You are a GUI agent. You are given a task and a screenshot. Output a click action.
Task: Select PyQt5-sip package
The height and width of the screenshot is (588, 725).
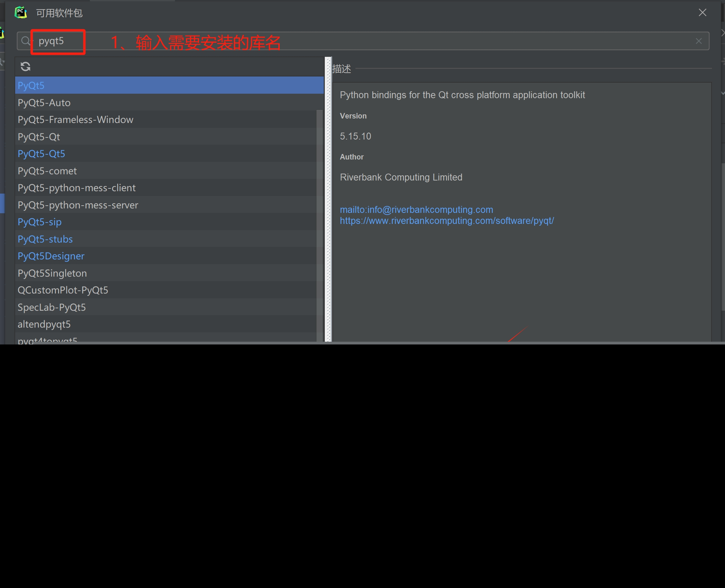pos(166,222)
